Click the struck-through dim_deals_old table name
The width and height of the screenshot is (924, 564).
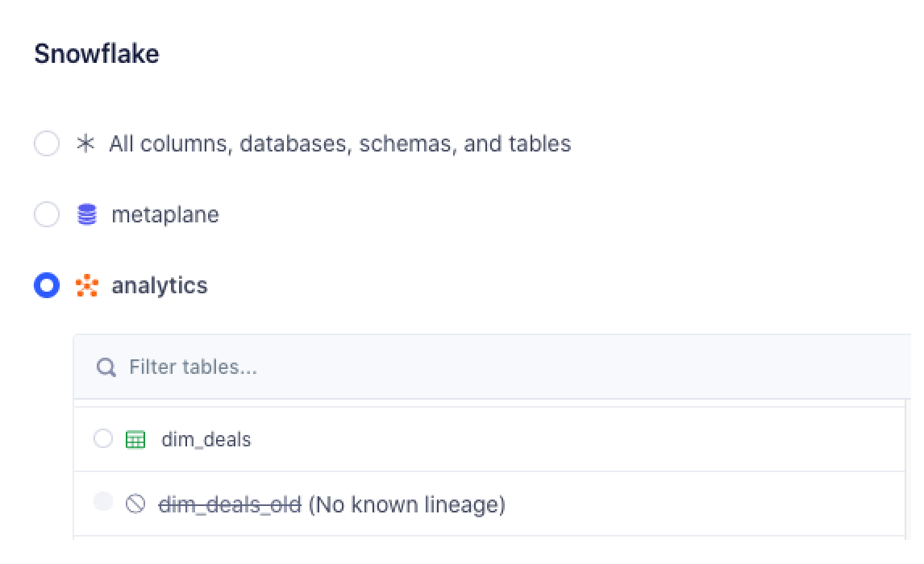click(230, 505)
